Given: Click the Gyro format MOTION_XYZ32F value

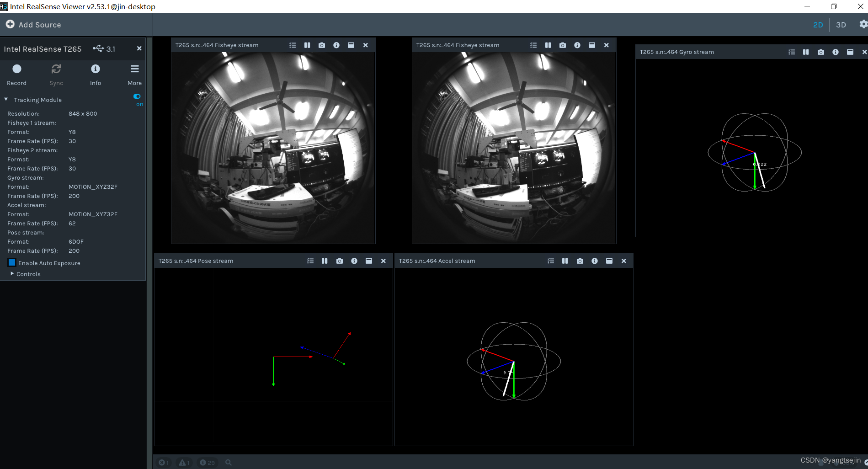Looking at the screenshot, I should click(93, 187).
